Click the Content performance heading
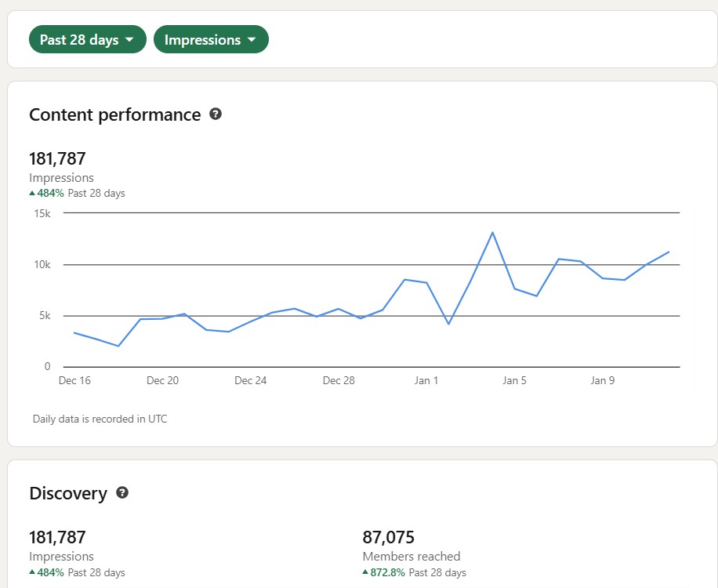Image resolution: width=718 pixels, height=588 pixels. coord(114,115)
